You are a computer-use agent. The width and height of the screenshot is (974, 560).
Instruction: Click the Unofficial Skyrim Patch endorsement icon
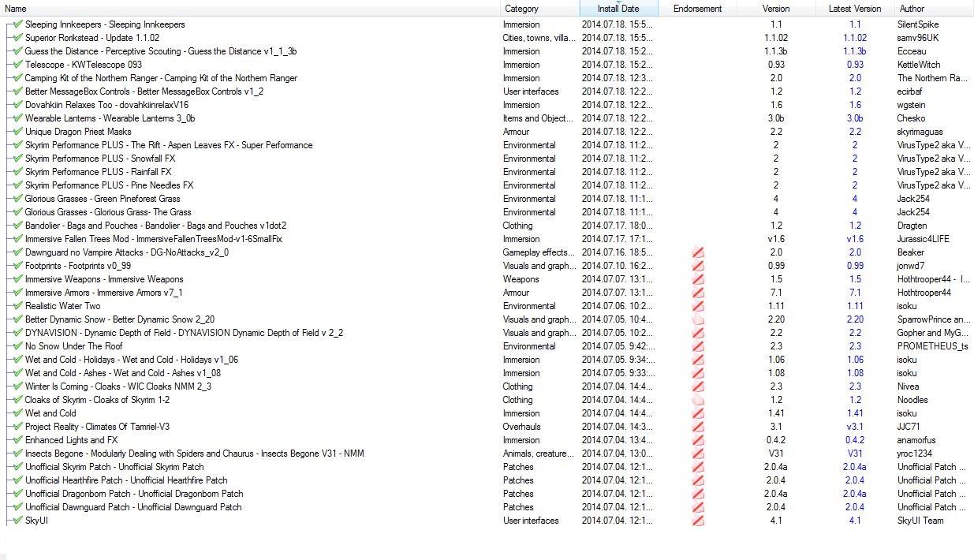click(697, 467)
